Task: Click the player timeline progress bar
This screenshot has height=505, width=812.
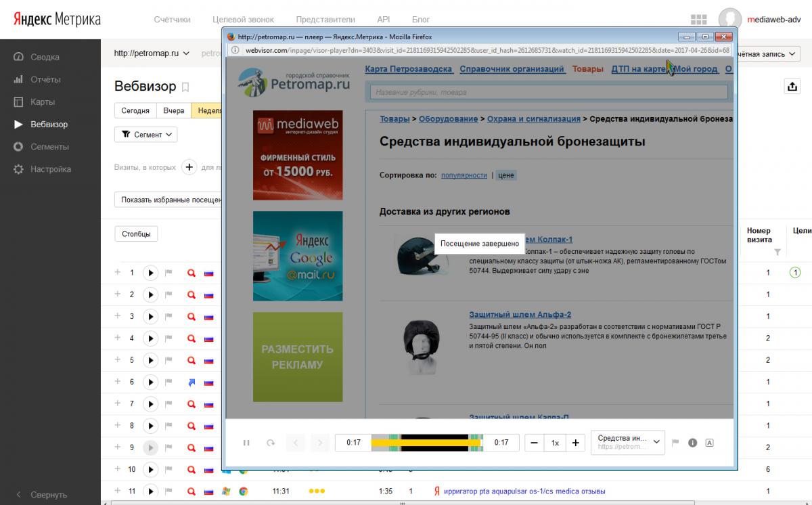Action: point(428,443)
